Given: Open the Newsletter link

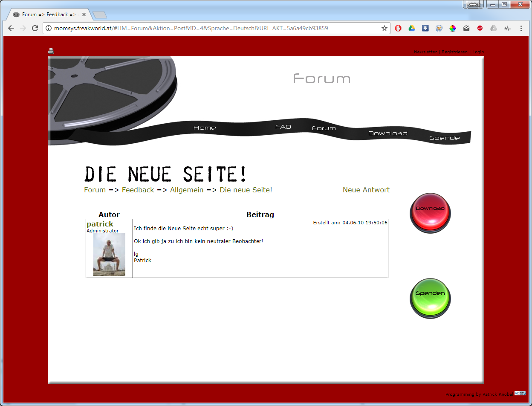Looking at the screenshot, I should [x=425, y=52].
